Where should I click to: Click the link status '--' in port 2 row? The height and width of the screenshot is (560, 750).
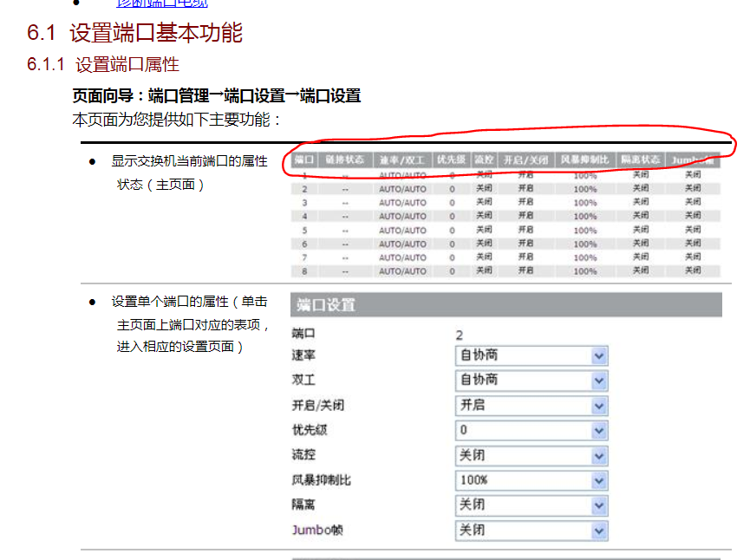[345, 189]
